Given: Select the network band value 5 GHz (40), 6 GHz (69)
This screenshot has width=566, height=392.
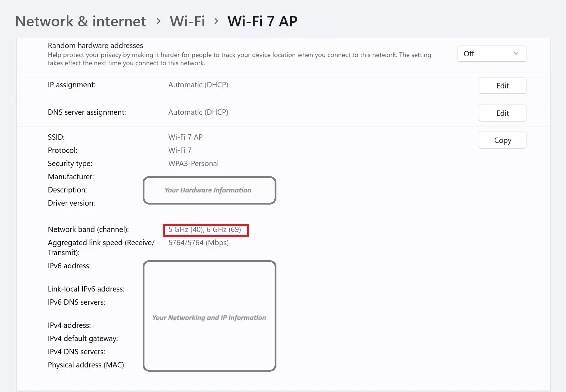Looking at the screenshot, I should coord(205,229).
